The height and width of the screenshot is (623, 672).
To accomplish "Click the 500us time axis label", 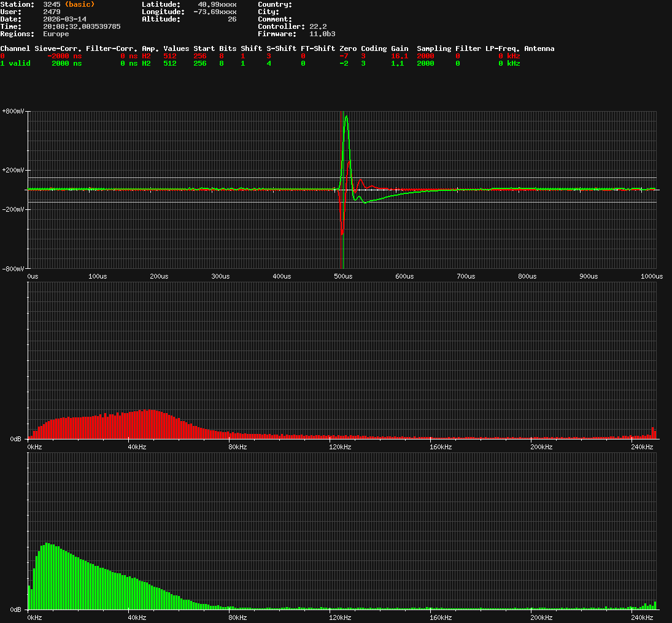I will pos(343,277).
